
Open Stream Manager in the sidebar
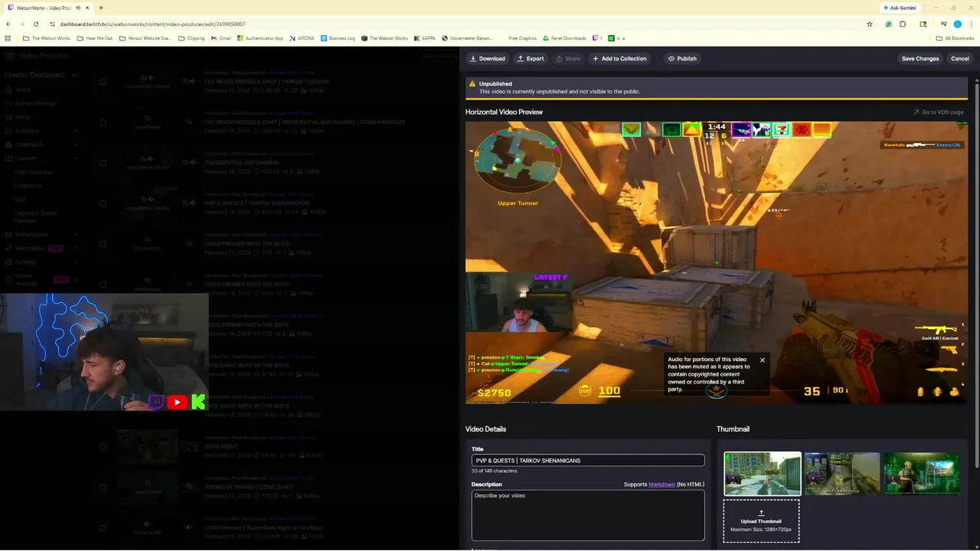35,103
